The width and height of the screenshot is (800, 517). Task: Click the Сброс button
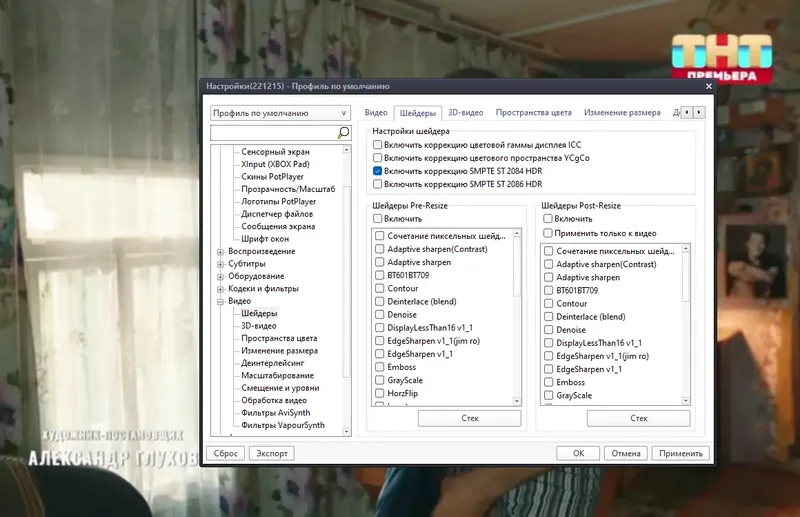coord(226,453)
